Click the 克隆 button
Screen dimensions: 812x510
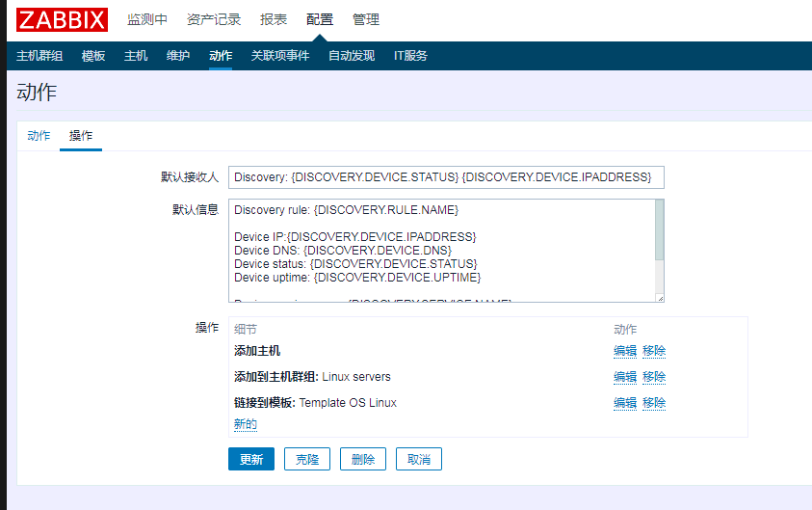(307, 459)
